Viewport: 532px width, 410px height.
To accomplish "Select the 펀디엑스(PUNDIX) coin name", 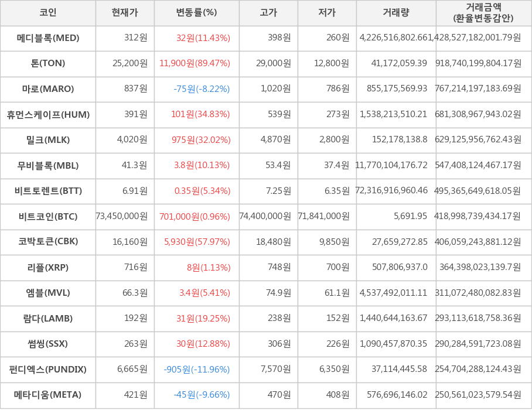I will 48,369.
